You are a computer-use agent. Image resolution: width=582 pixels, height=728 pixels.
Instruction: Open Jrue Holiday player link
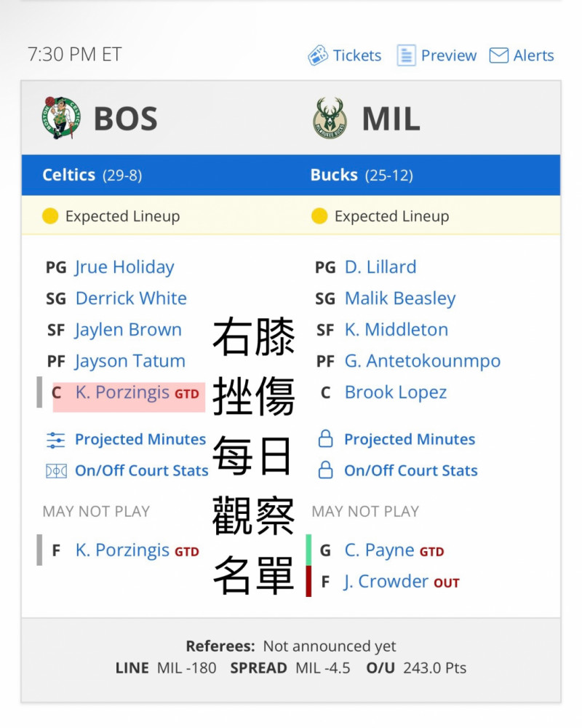pyautogui.click(x=124, y=267)
